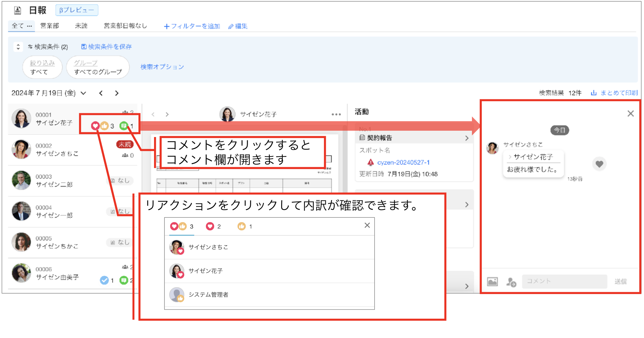The image size is (644, 338).
Task: Expand the 契約報告 activity item
Action: click(x=414, y=138)
